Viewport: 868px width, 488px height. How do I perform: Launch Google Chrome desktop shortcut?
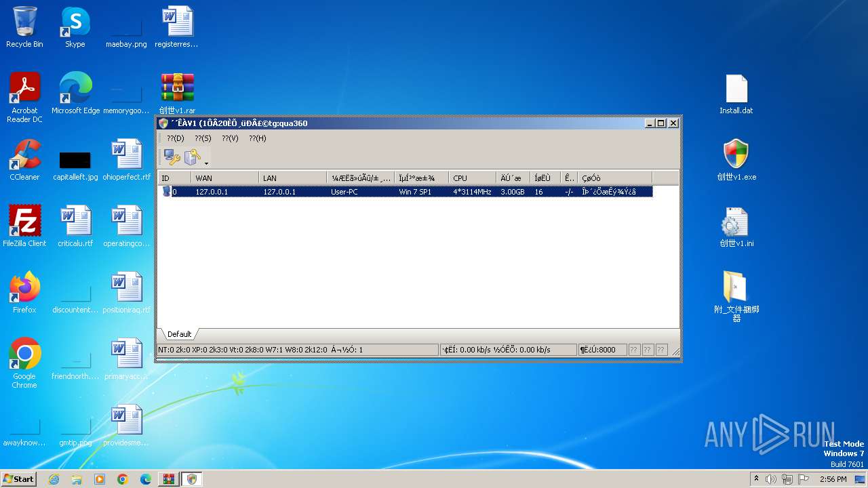click(24, 363)
